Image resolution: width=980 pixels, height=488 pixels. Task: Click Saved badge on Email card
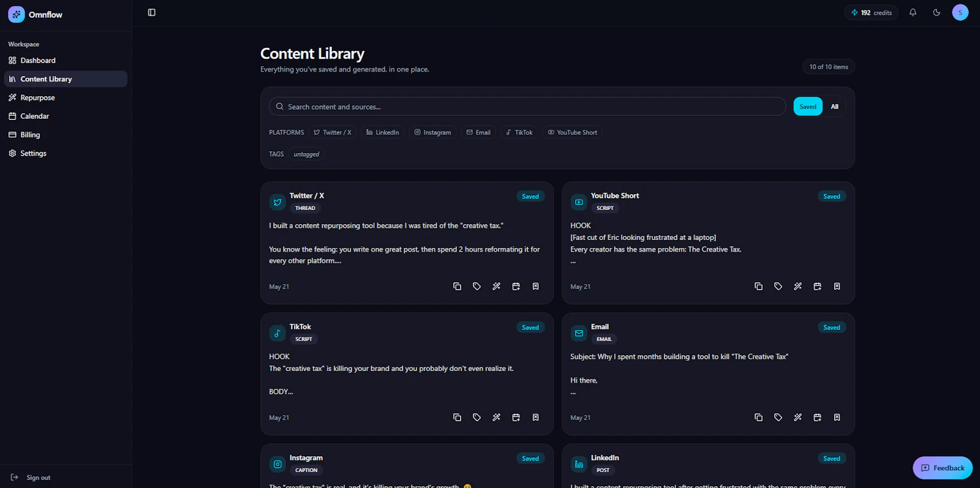pos(832,328)
